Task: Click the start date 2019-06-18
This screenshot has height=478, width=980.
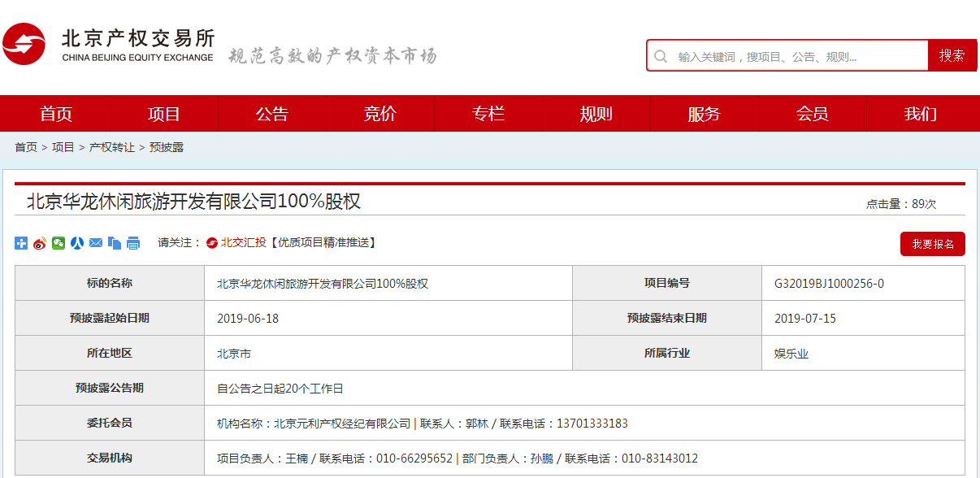Action: click(x=248, y=319)
